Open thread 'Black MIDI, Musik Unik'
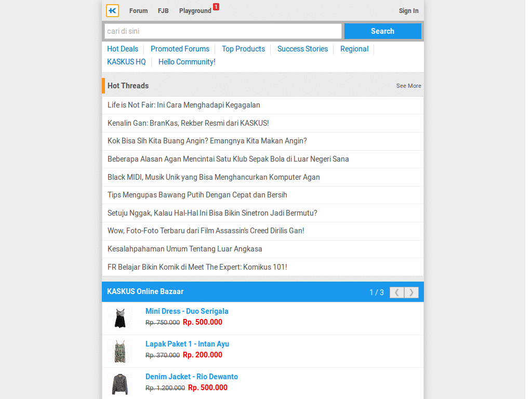This screenshot has height=399, width=532. [x=262, y=177]
